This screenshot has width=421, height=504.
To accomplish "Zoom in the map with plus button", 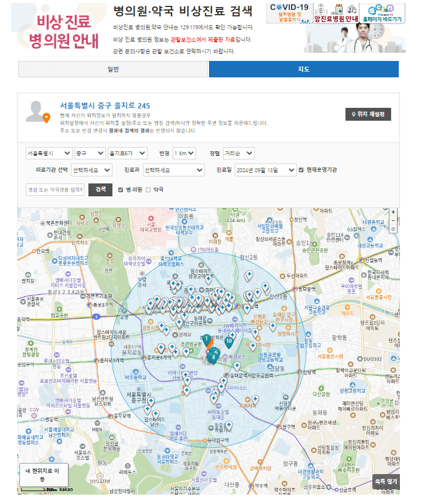I will pos(393,212).
